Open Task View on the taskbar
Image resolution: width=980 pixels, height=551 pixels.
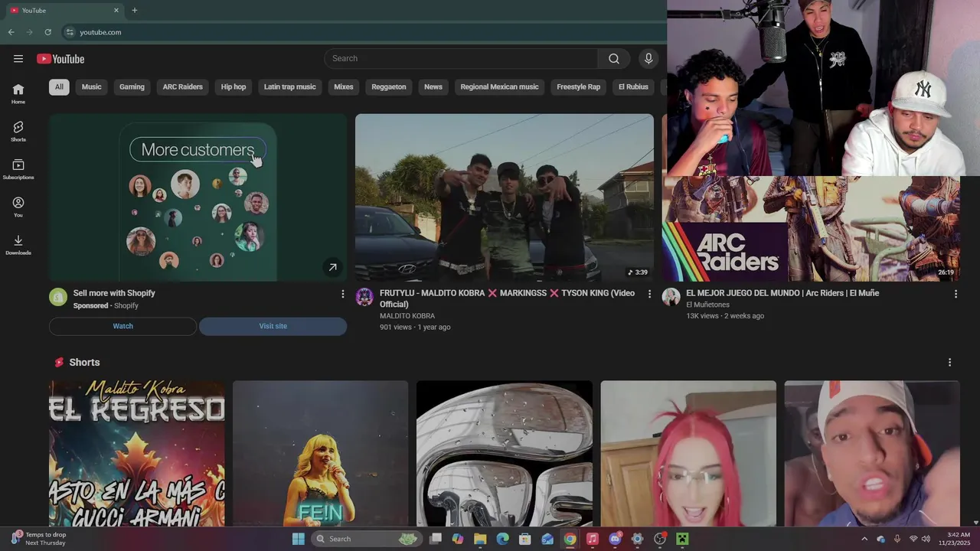436,539
